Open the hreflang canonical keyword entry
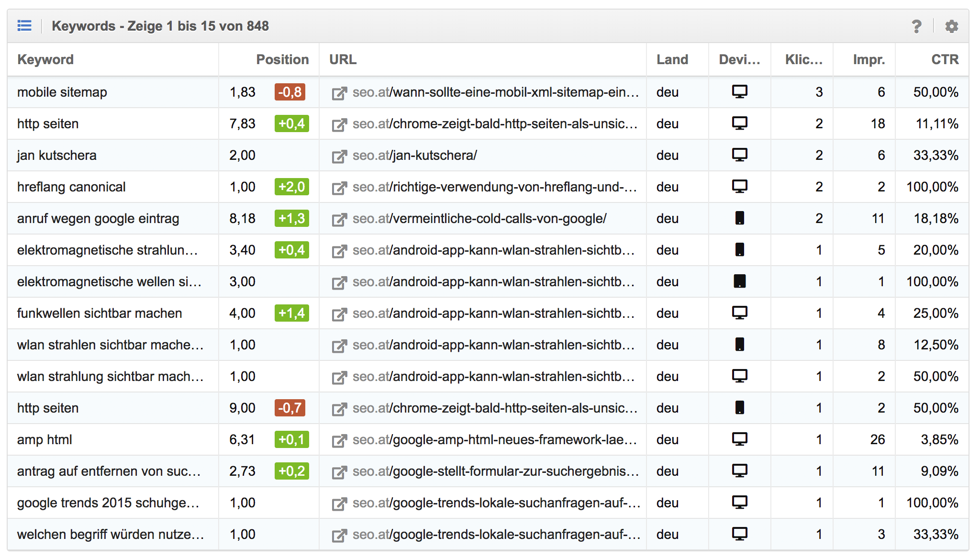980x560 pixels. 71,187
